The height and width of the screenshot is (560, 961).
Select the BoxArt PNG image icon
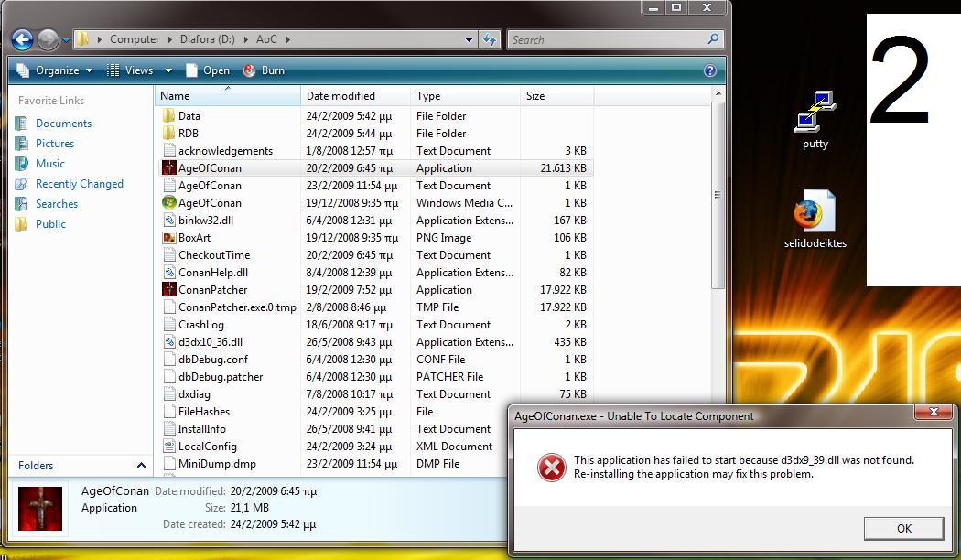(x=169, y=237)
